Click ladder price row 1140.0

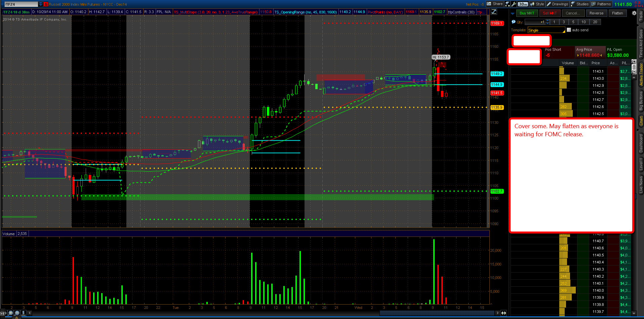pyautogui.click(x=598, y=290)
